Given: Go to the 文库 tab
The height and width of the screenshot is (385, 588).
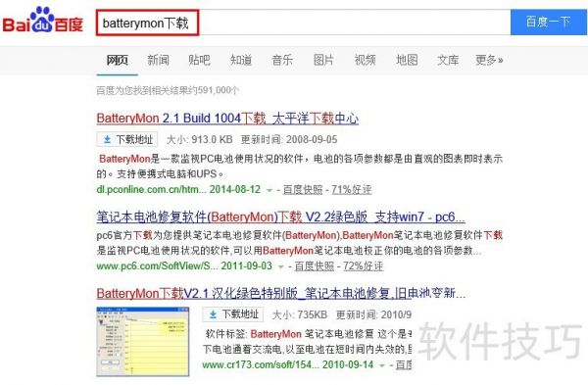Looking at the screenshot, I should coord(448,60).
